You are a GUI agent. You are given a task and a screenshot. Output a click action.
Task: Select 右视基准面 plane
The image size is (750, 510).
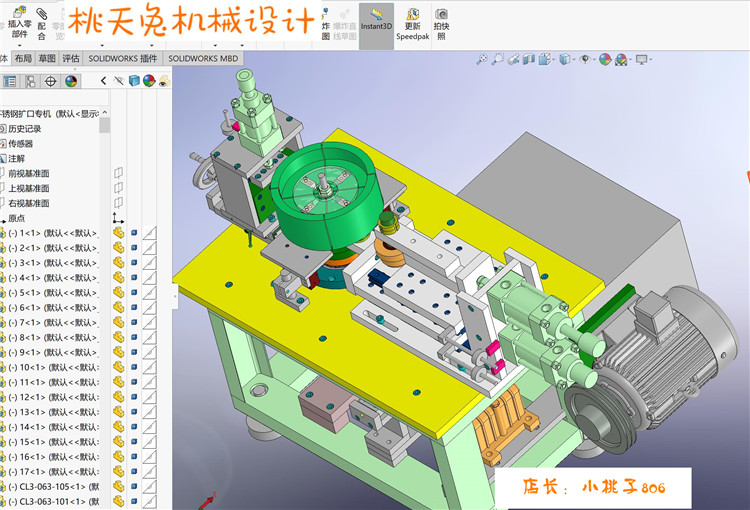(x=29, y=203)
